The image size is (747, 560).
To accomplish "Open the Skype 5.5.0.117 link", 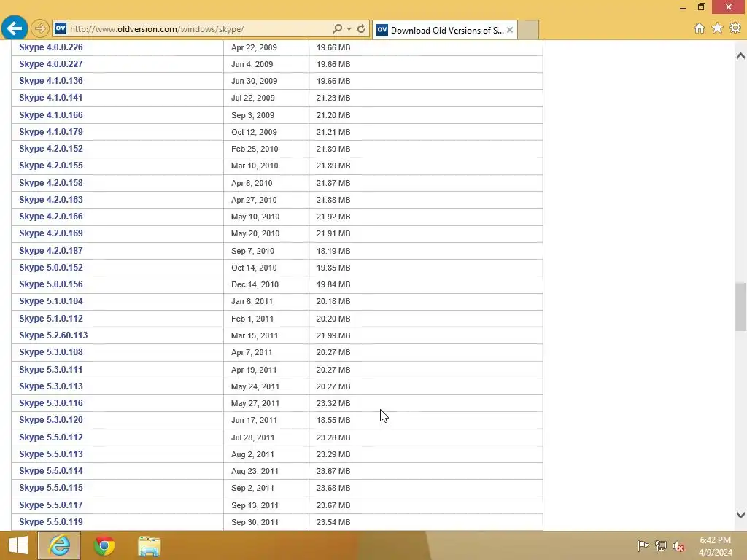I will tap(51, 505).
